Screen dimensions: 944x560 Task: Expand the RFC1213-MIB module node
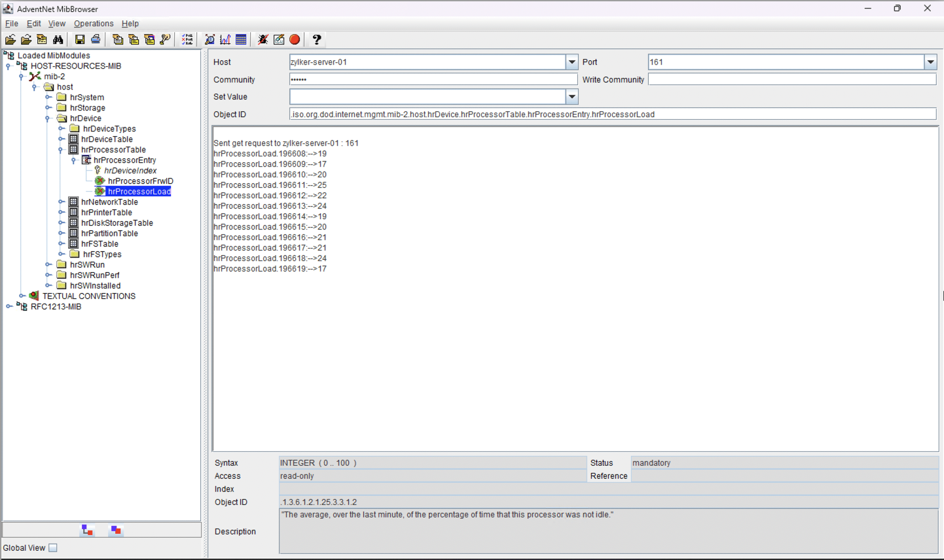[9, 307]
